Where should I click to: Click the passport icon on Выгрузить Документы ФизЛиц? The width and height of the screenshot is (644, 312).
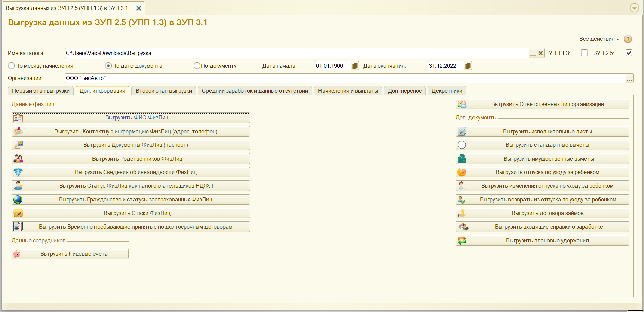point(18,145)
